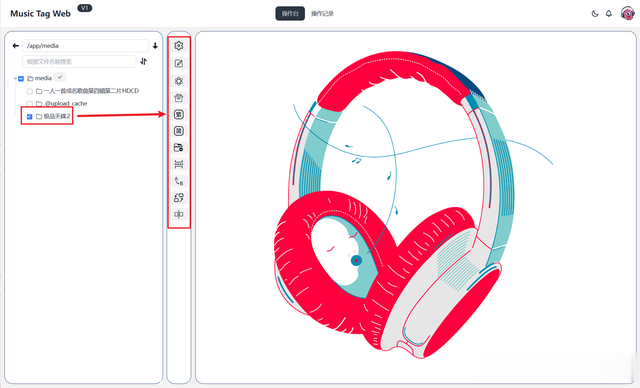
Task: Click the down arrow beside path field
Action: click(x=155, y=46)
